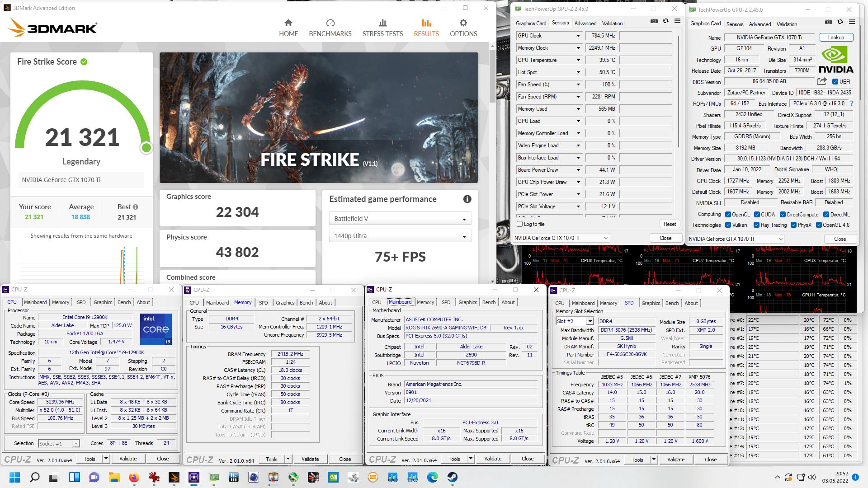Open the Graphics tab in CPU-Z Mainboard window
The width and height of the screenshot is (868, 488).
click(467, 302)
